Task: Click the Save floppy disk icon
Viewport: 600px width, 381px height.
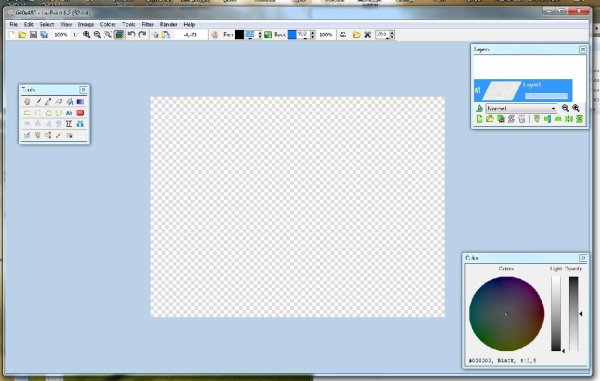Action: point(33,35)
